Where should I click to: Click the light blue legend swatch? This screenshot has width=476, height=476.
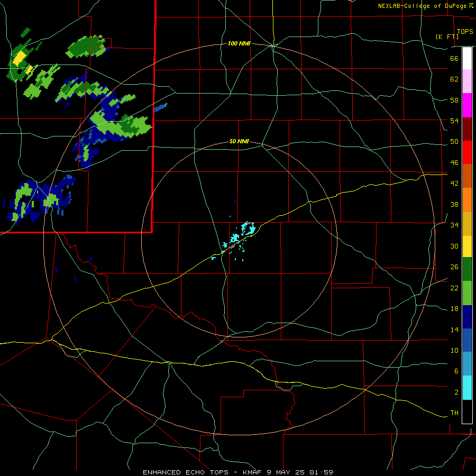[467, 364]
